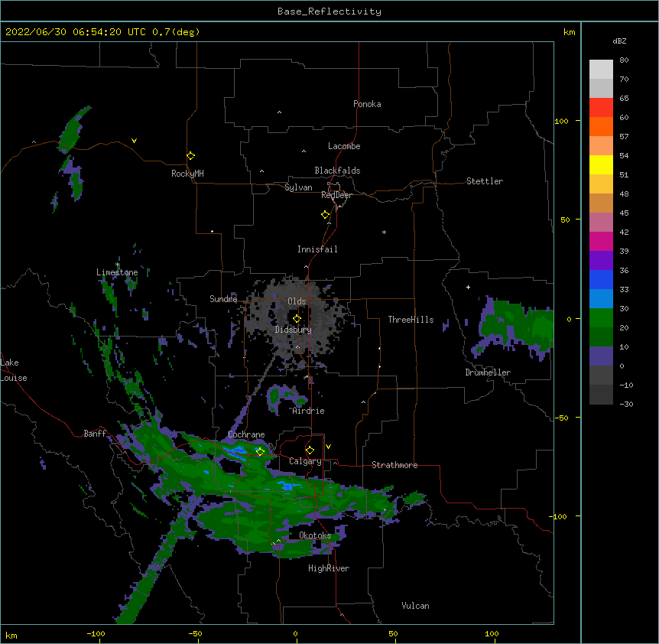Click the Didsbury town label

pos(294,330)
